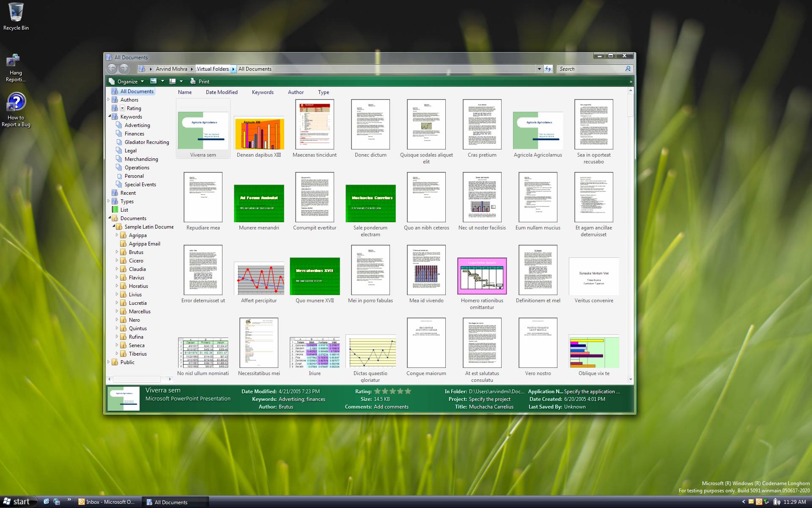The width and height of the screenshot is (812, 508).
Task: Select Denean dapibus XIII chart thumbnail
Action: pyautogui.click(x=259, y=133)
